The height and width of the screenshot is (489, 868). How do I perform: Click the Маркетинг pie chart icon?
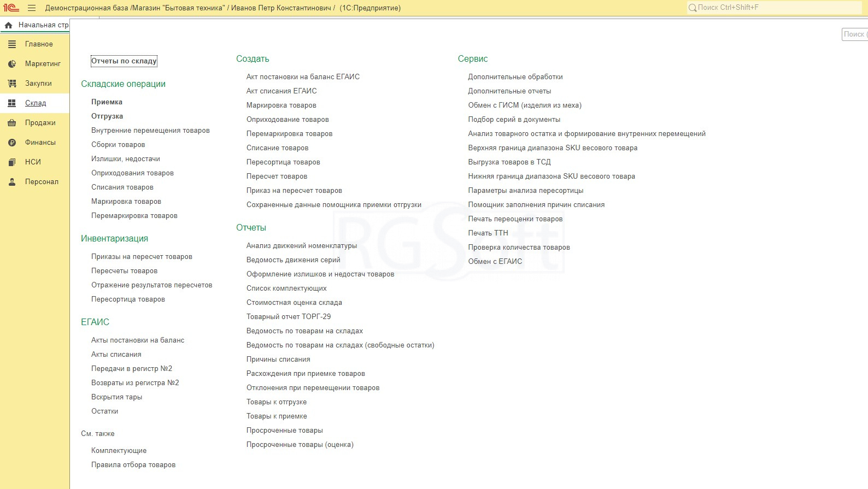click(x=12, y=64)
